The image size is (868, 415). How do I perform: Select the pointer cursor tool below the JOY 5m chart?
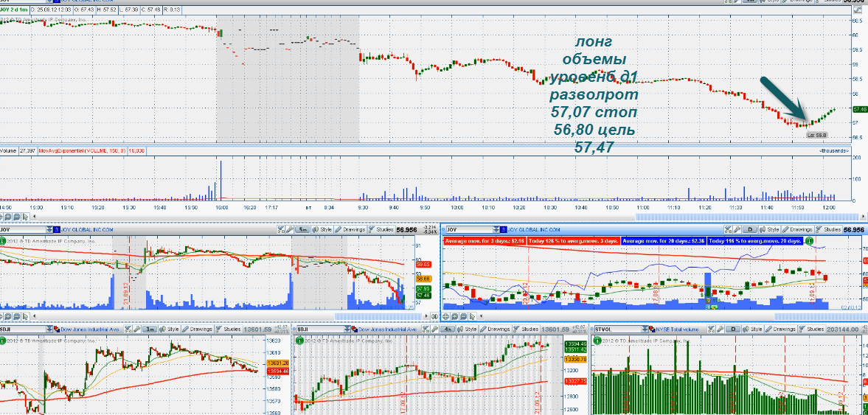coord(26,316)
